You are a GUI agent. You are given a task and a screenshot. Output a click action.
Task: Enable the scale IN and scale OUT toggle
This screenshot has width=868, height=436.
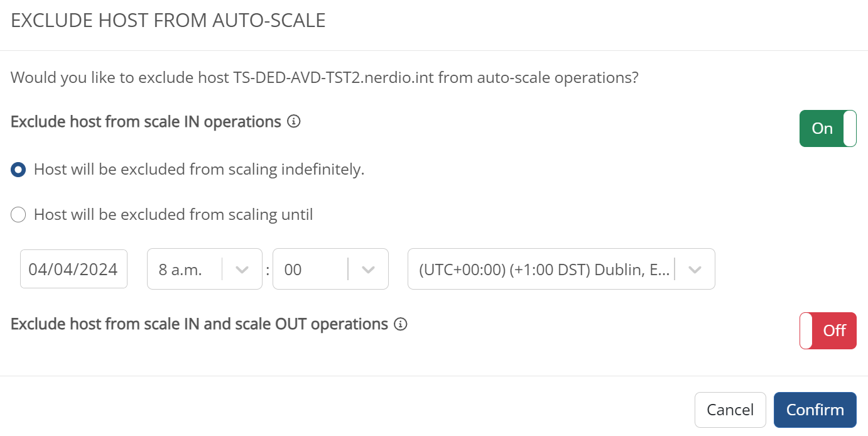point(827,330)
